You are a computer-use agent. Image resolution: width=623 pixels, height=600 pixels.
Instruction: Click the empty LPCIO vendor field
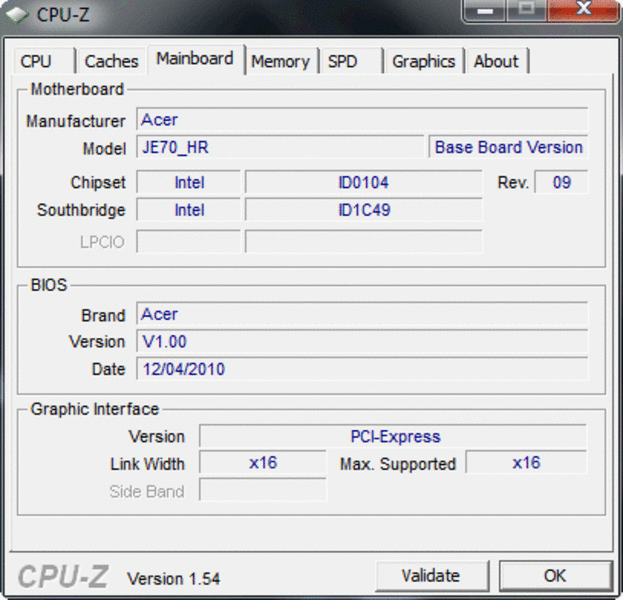click(189, 241)
